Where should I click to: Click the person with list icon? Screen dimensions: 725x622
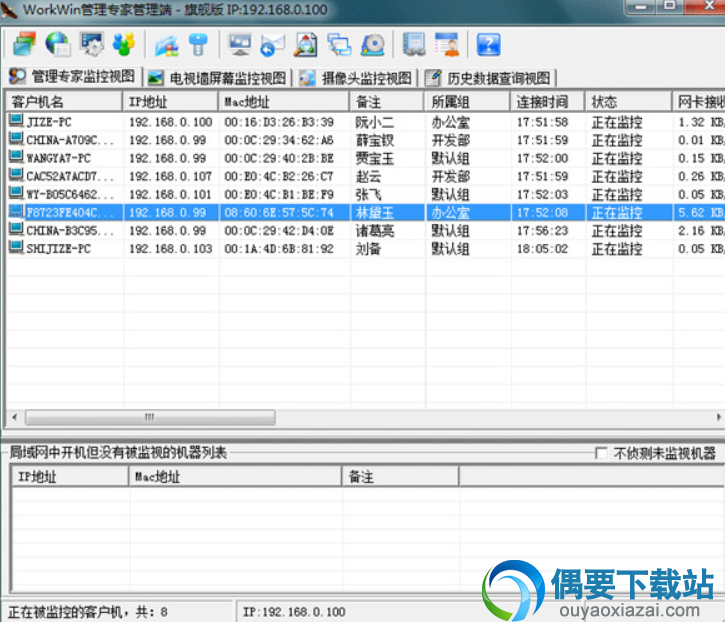pos(447,44)
